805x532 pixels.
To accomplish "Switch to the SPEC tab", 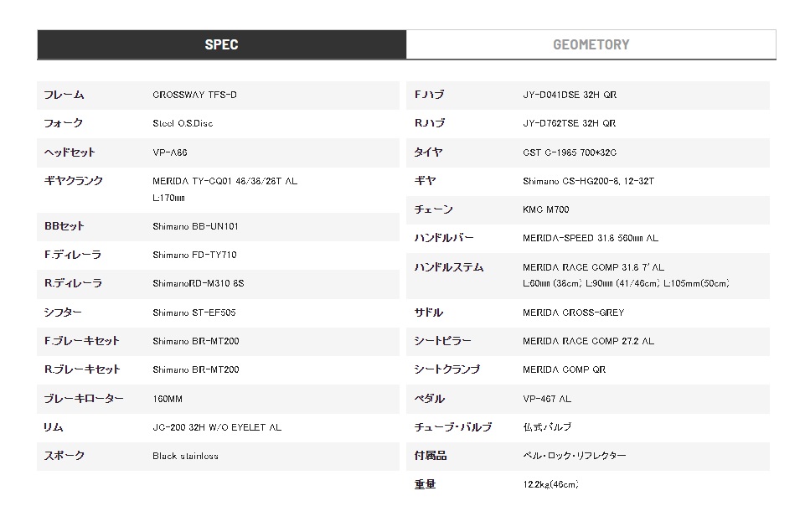I will (221, 44).
